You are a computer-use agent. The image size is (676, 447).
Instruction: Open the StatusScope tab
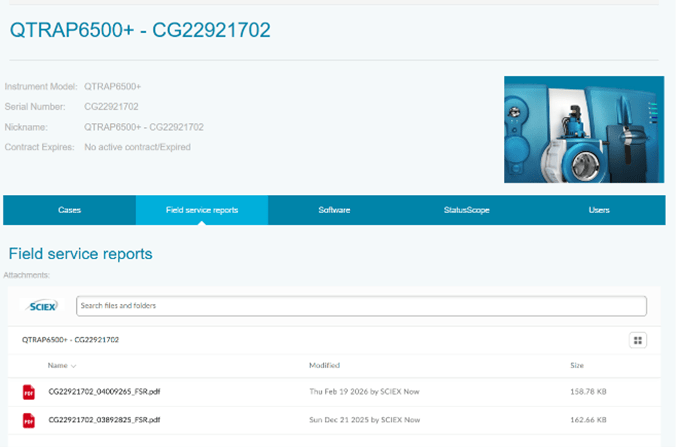[x=466, y=210]
